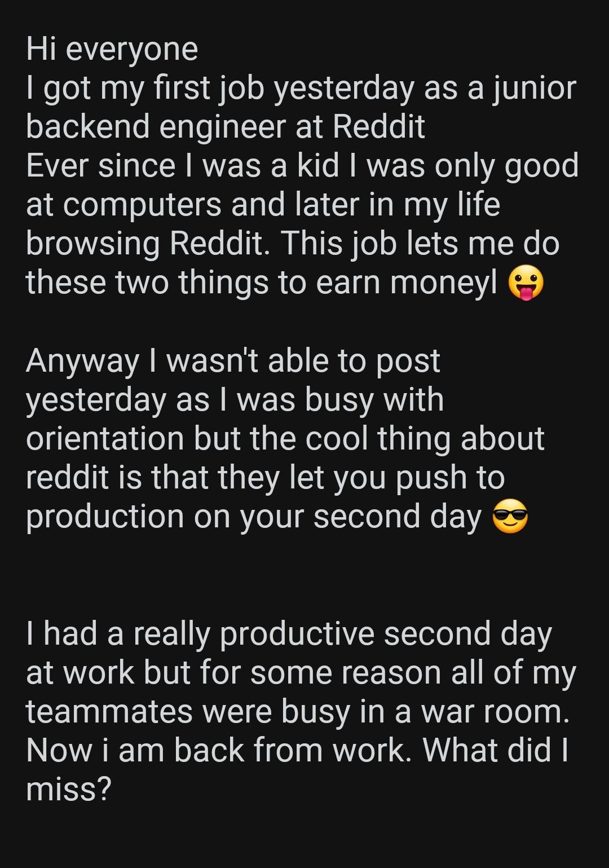The image size is (609, 868).
Task: Click the text 'Ever since I was a kid'
Action: pos(182,166)
